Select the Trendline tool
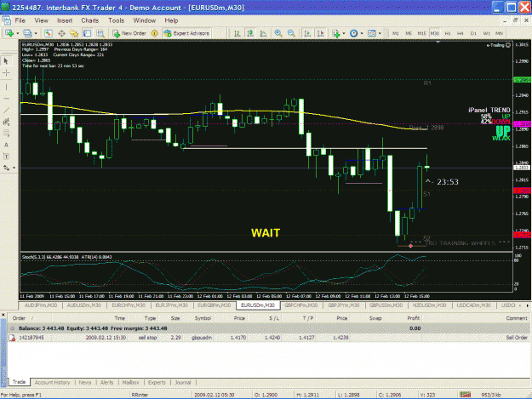This screenshot has height=399, width=532. pyautogui.click(x=6, y=111)
